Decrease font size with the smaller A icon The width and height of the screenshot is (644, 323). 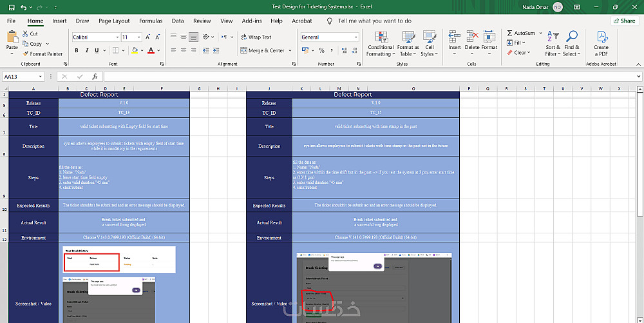click(x=158, y=37)
